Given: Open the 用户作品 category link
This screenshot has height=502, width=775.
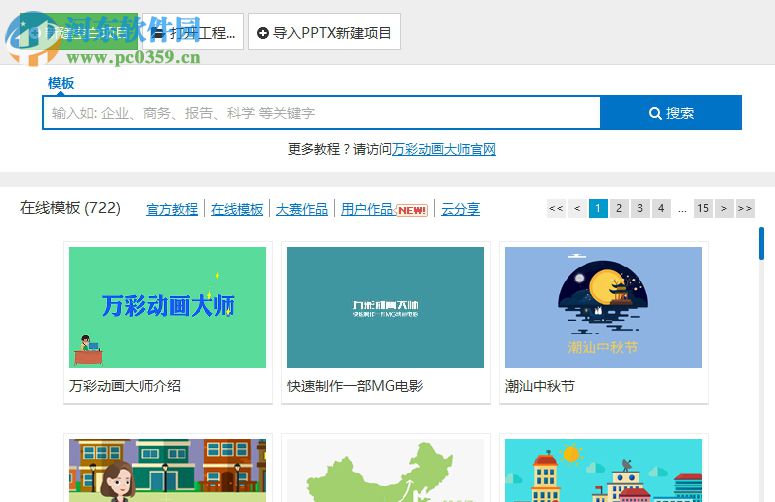Looking at the screenshot, I should (x=367, y=209).
